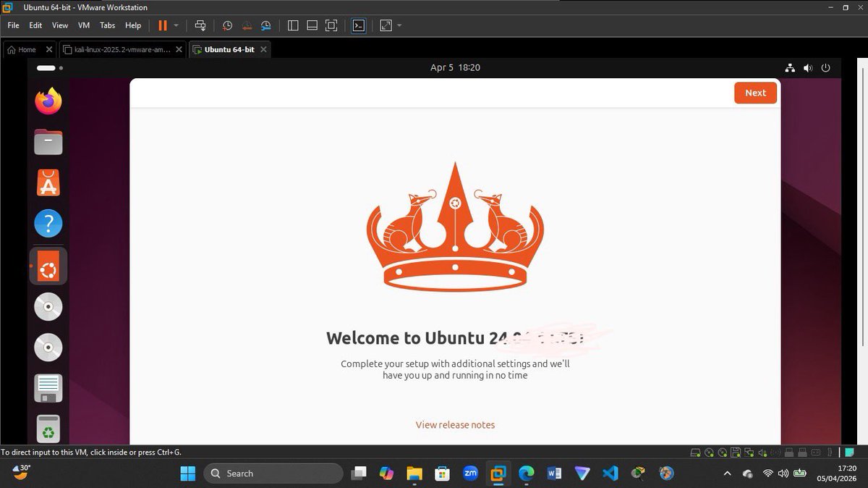Screen dimensions: 868x488
Task: Open Word from the taskbar
Action: coord(555,474)
